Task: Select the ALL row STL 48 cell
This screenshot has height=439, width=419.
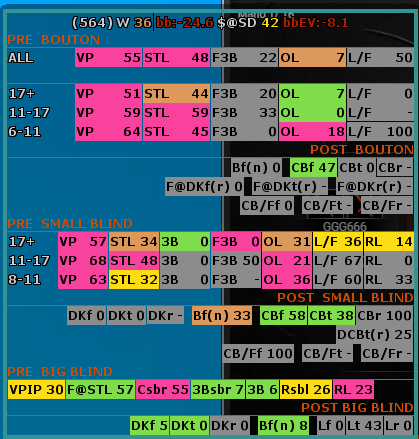Action: 177,58
